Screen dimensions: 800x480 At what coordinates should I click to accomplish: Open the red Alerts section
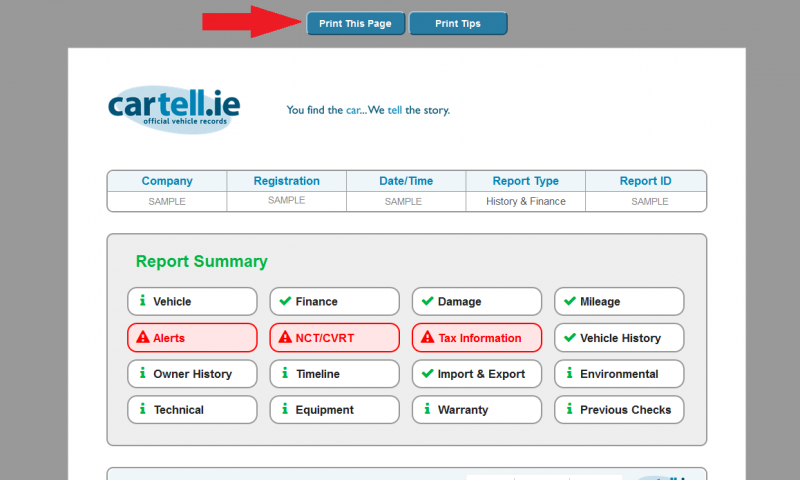(x=192, y=338)
